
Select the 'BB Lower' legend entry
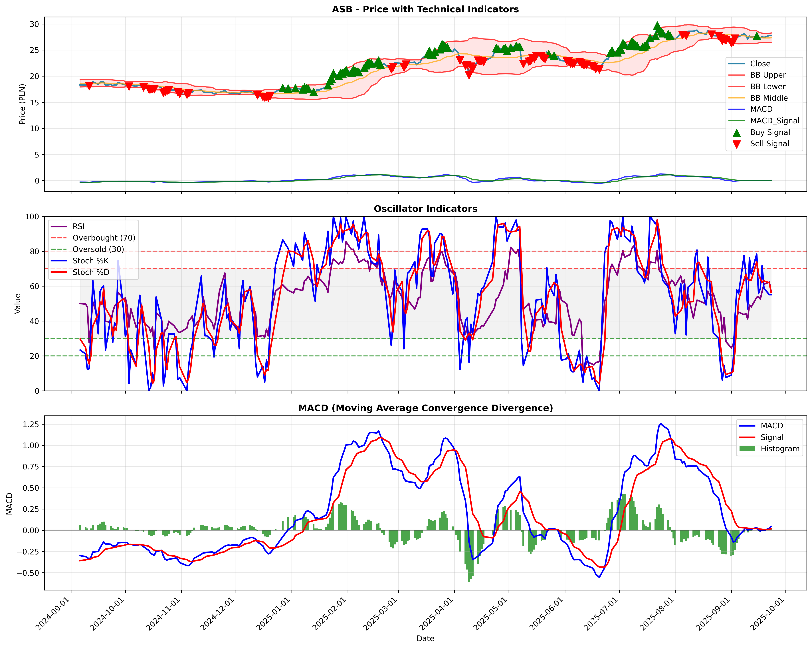click(767, 87)
